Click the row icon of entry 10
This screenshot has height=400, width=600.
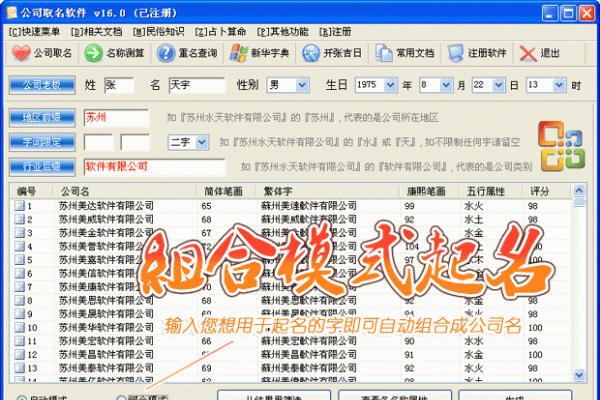click(19, 328)
